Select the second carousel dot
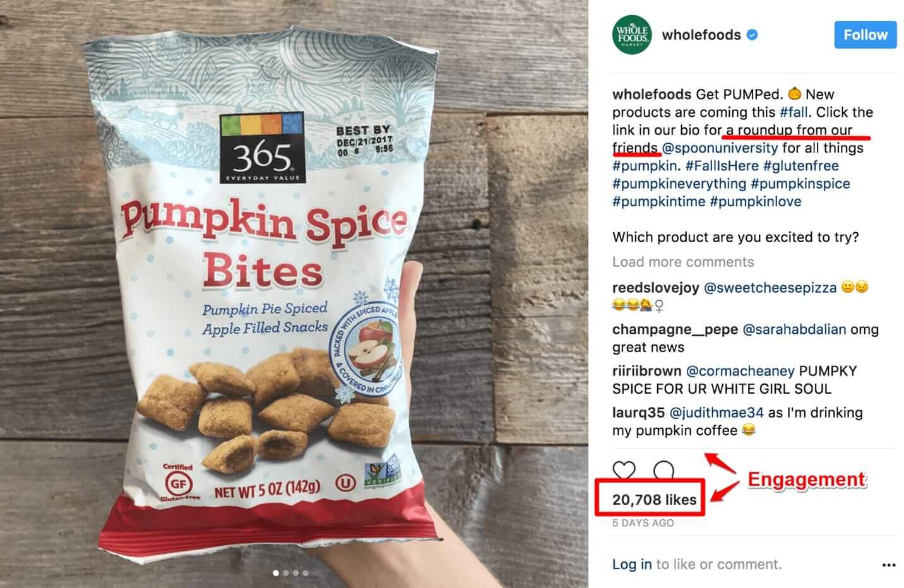The width and height of the screenshot is (904, 588). click(x=285, y=573)
